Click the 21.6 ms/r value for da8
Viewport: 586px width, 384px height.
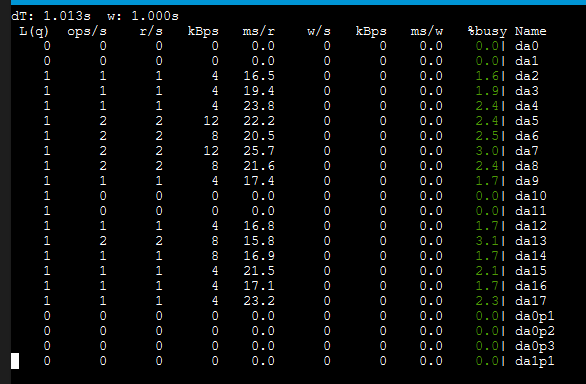point(259,166)
